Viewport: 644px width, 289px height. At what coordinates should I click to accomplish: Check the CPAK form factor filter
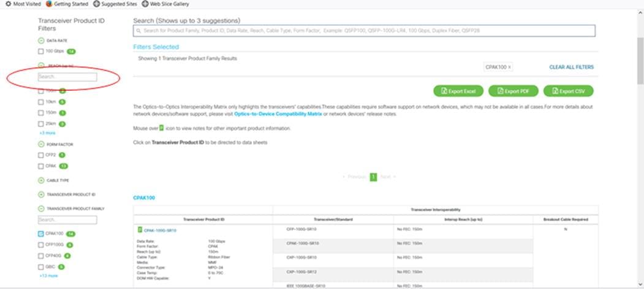(x=40, y=166)
